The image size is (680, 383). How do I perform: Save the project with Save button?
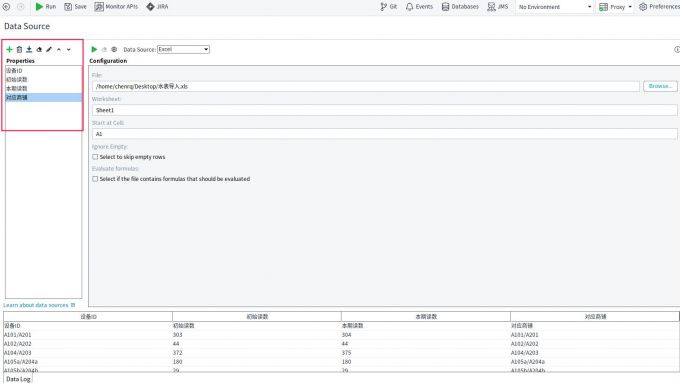click(x=75, y=7)
